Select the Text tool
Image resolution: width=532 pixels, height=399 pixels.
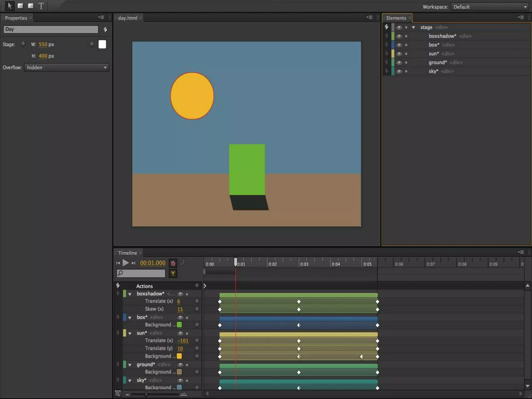pyautogui.click(x=41, y=6)
